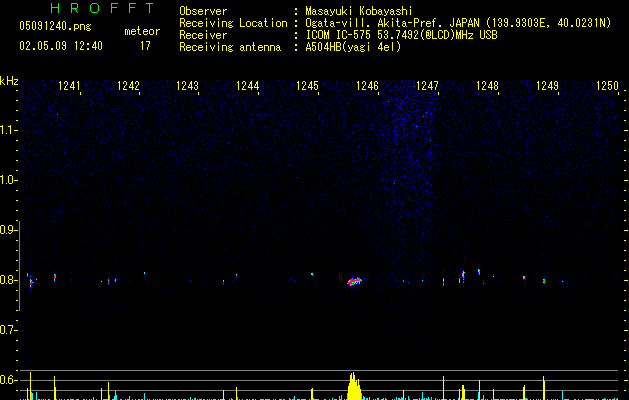The height and width of the screenshot is (400, 629).
Task: Click the kHz axis unit label
Action: tap(9, 81)
